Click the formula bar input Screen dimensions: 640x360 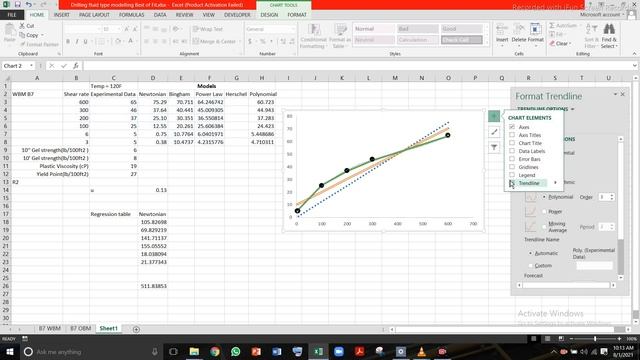pos(359,66)
